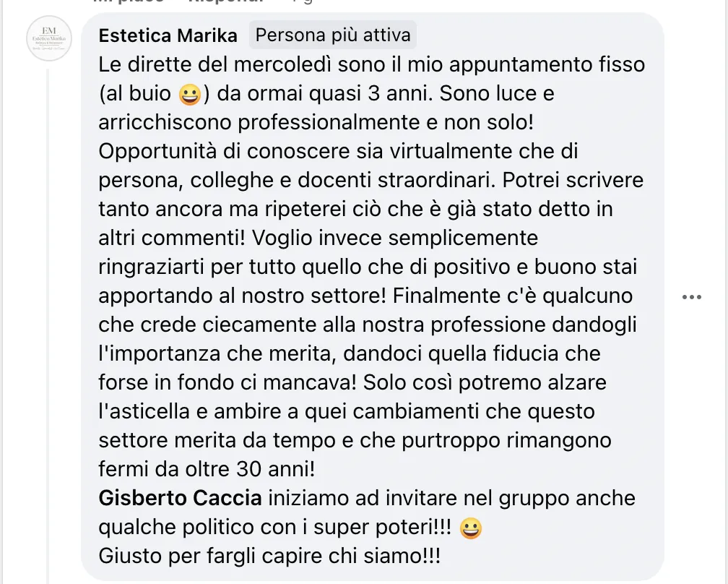
Task: Click the cut-off timestamp after 'Rispondi' at the top
Action: coord(302,1)
